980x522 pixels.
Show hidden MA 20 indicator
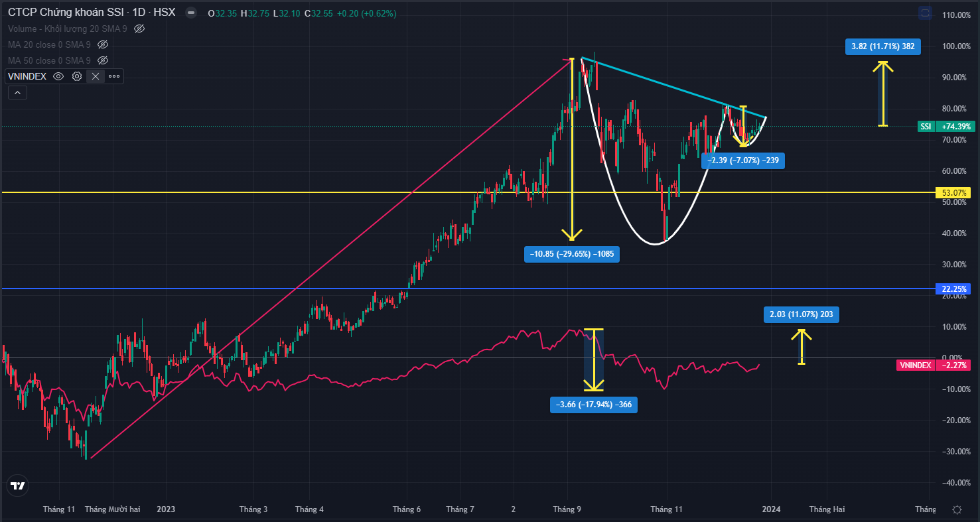[x=103, y=44]
